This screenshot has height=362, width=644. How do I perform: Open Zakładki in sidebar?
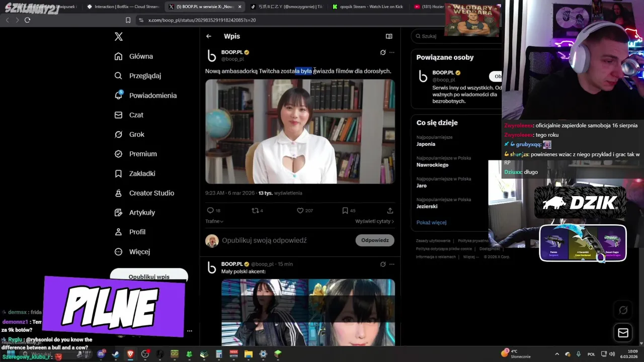pyautogui.click(x=135, y=173)
